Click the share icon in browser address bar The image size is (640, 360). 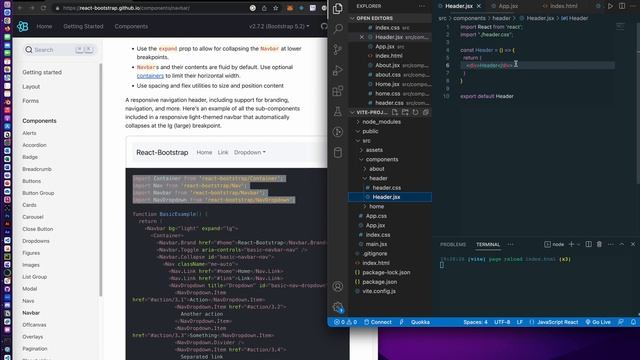(264, 8)
